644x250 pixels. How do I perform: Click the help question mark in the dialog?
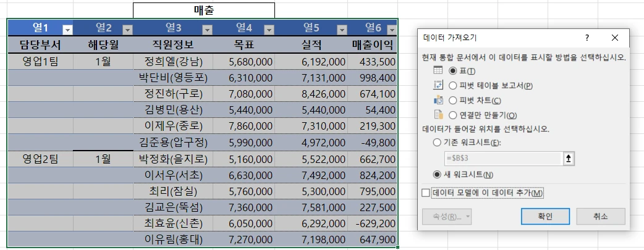pos(587,38)
